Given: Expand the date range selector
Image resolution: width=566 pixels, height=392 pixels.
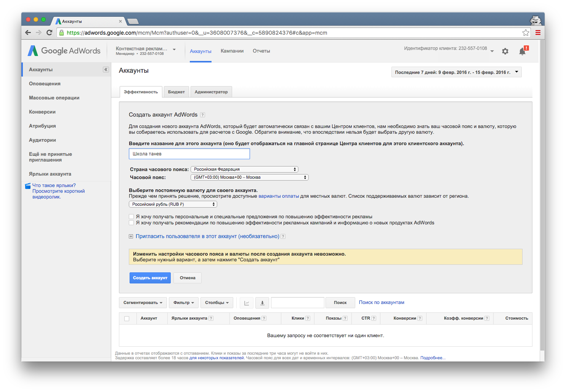Looking at the screenshot, I should [x=456, y=72].
